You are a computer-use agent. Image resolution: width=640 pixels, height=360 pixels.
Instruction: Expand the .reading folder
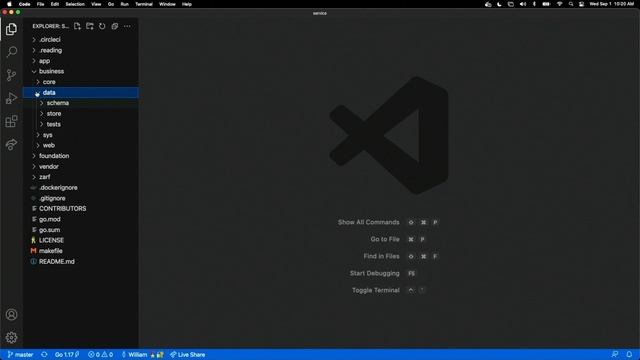81,50
